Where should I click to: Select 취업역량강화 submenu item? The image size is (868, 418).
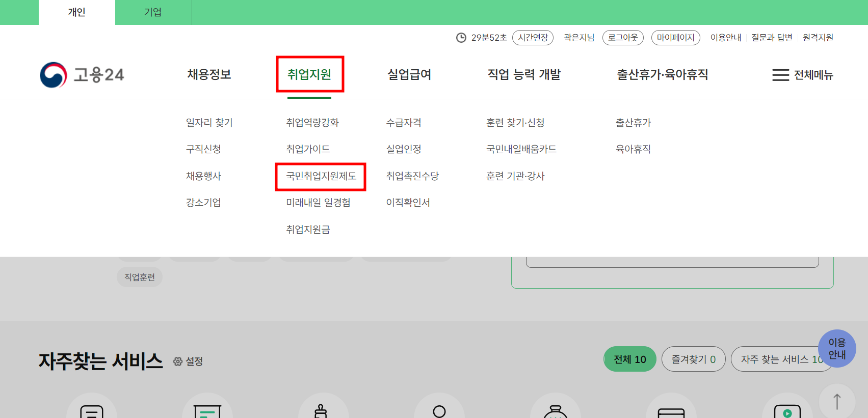tap(312, 123)
